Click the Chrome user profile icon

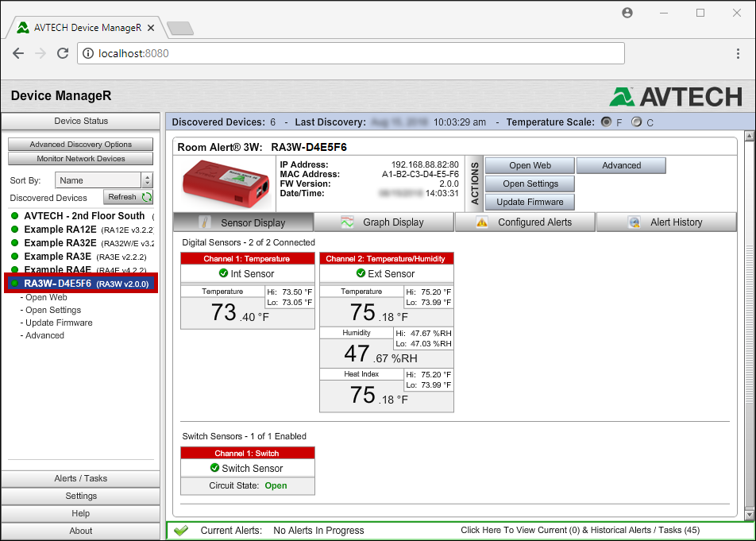tap(627, 13)
